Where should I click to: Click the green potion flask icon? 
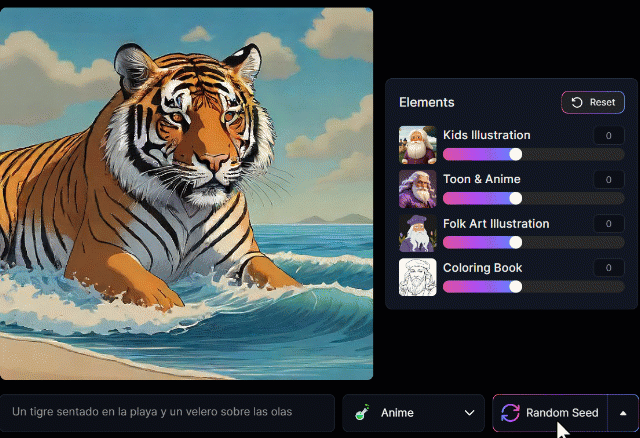(362, 412)
